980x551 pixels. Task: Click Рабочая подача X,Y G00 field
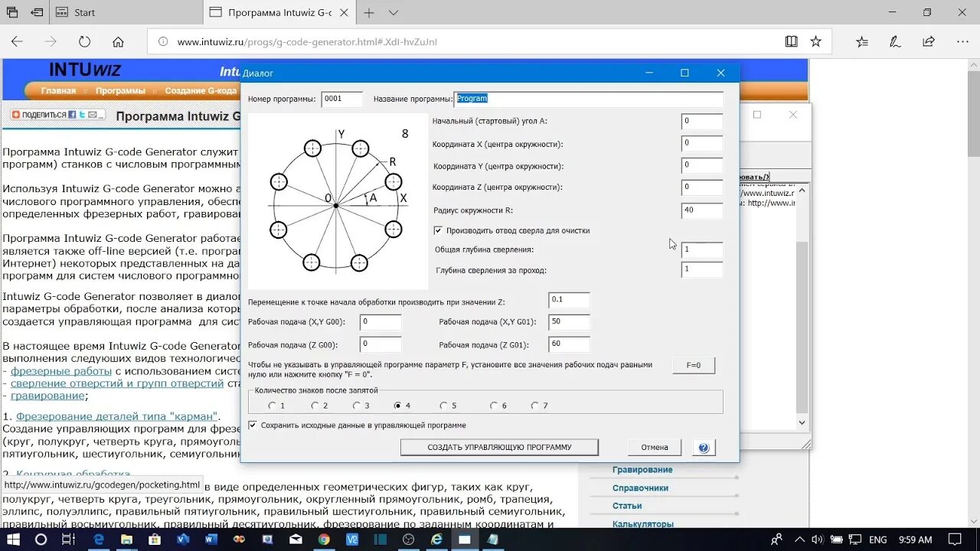pyautogui.click(x=381, y=323)
